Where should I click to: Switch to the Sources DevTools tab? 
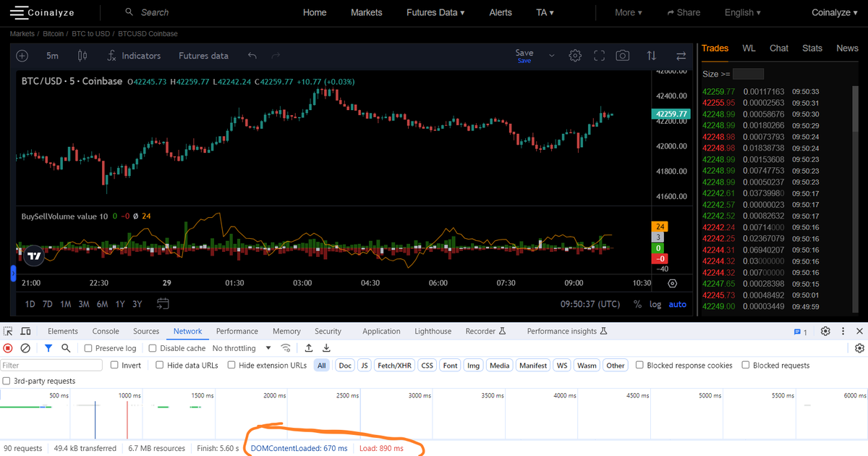(x=146, y=332)
